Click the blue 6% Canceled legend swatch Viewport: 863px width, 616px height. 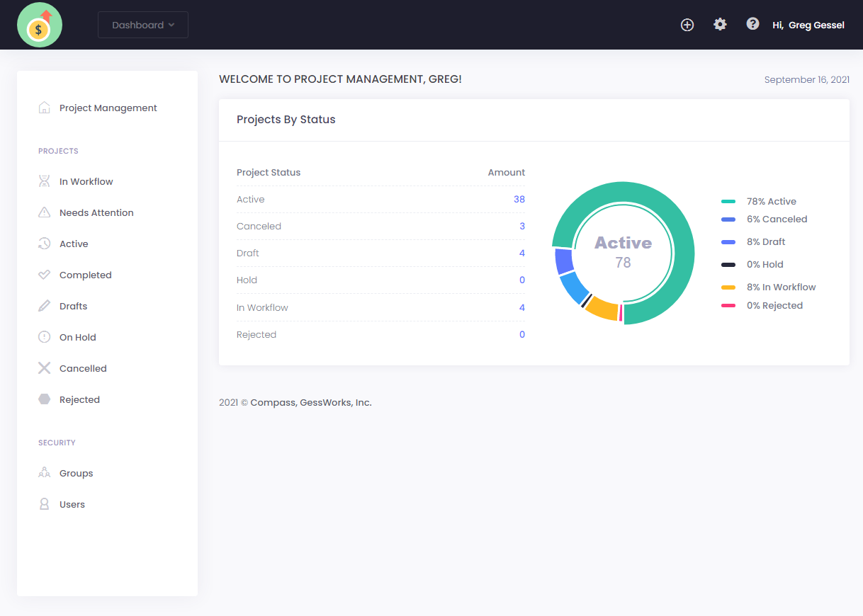coord(728,219)
